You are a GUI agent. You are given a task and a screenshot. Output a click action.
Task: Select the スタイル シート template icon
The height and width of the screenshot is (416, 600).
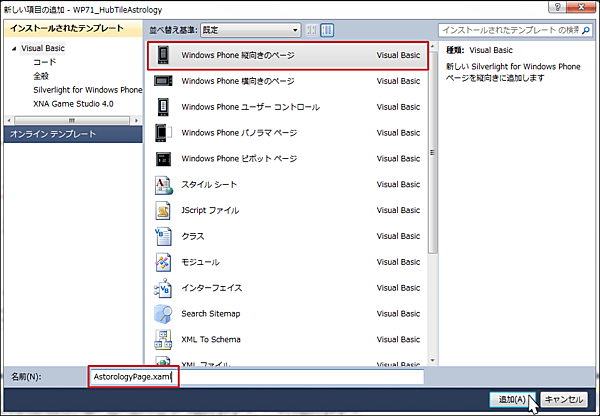point(163,184)
